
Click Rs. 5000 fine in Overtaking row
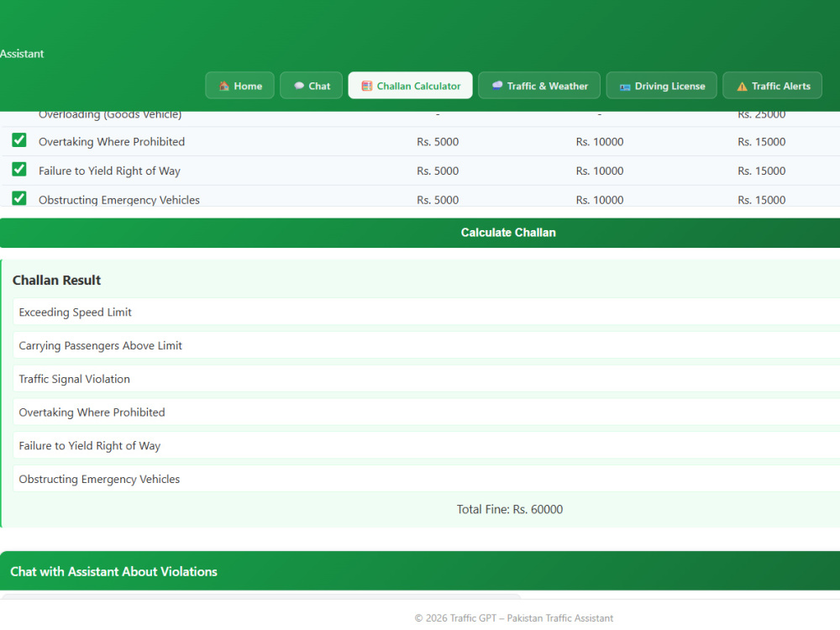[438, 142]
